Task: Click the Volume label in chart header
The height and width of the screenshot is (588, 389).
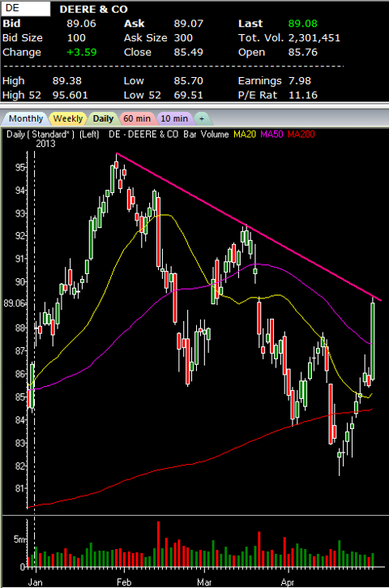Action: (x=215, y=135)
